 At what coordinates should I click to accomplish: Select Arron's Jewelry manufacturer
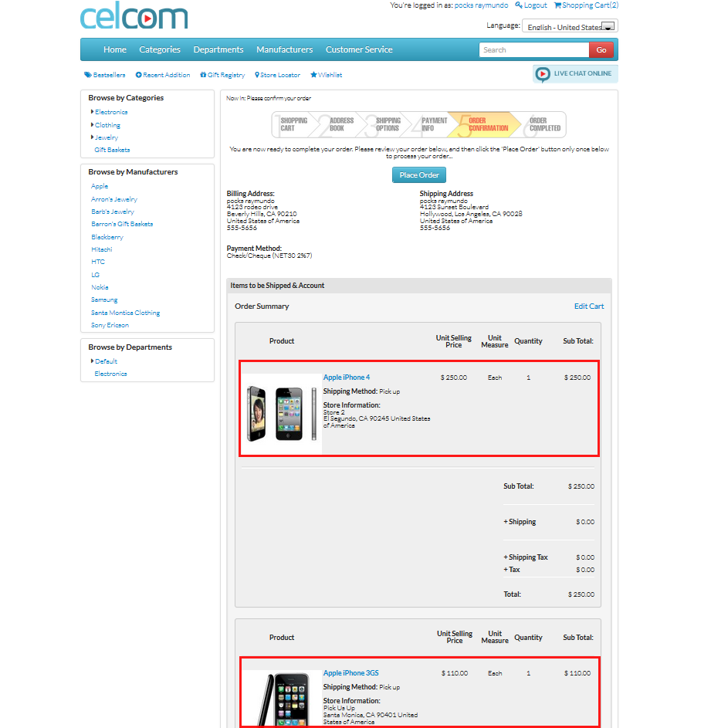coord(114,199)
